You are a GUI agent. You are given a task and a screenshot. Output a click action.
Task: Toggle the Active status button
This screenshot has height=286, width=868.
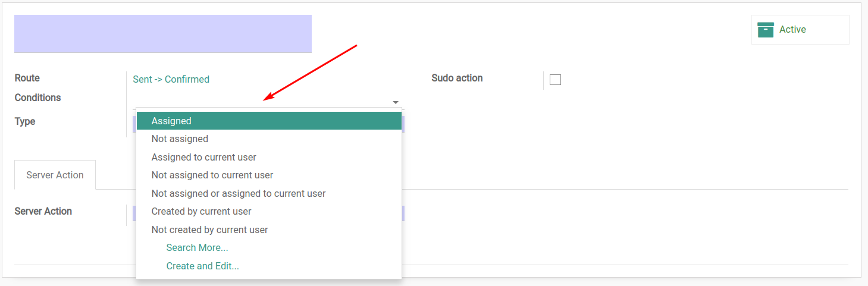[800, 30]
